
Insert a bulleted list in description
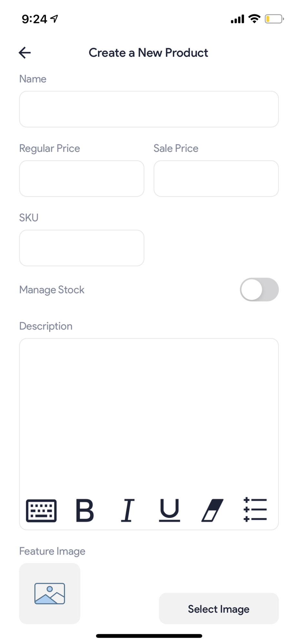point(255,510)
